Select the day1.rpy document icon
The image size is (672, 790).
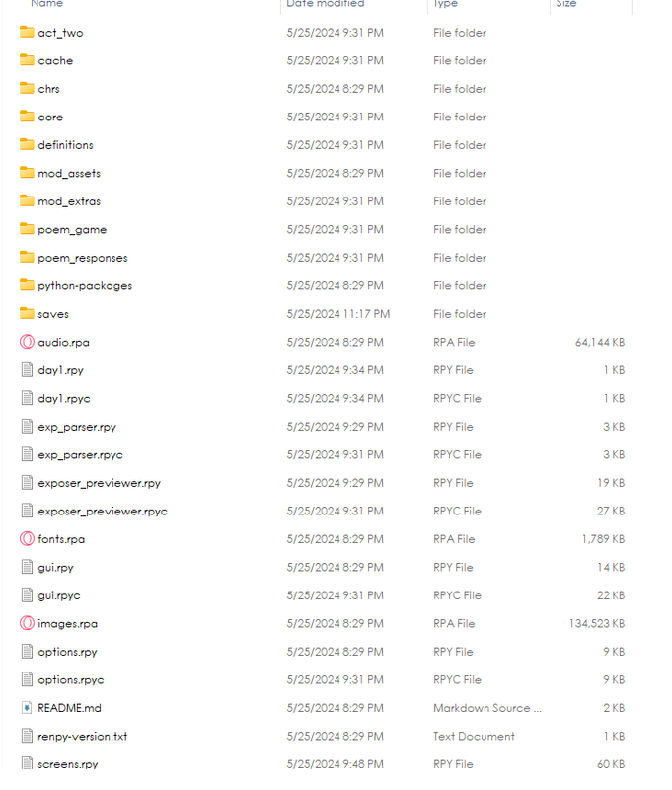click(x=27, y=370)
